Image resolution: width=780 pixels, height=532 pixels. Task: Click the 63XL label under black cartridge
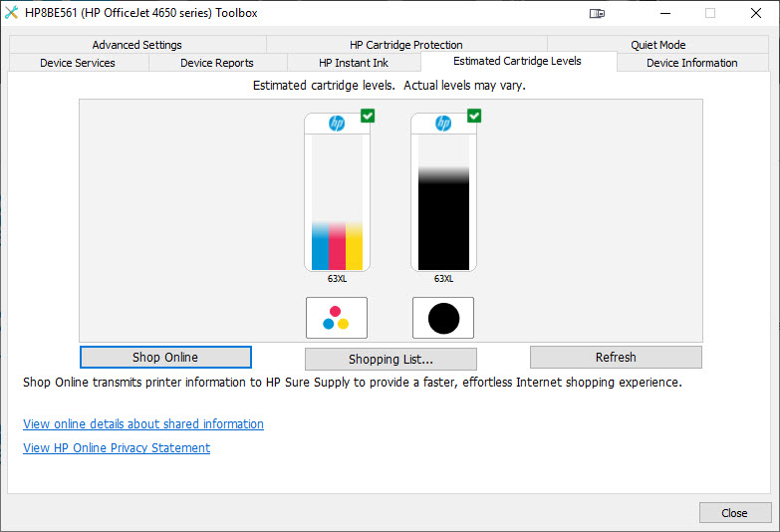[443, 279]
